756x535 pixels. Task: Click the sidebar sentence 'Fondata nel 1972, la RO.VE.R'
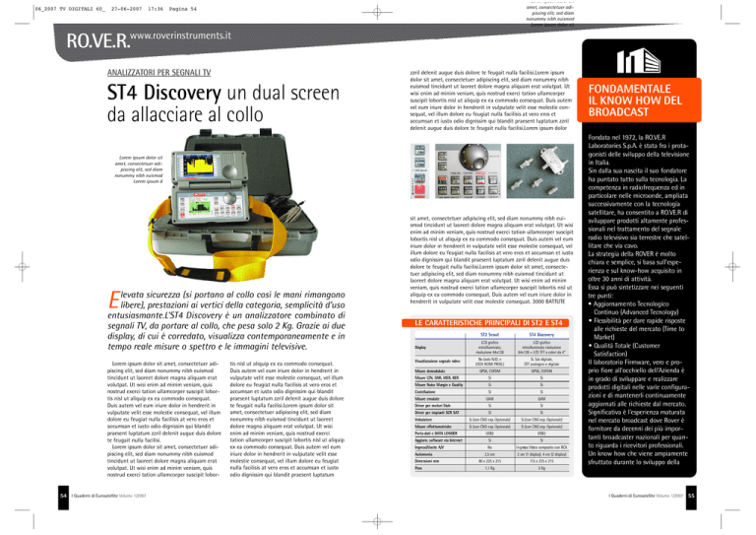pyautogui.click(x=627, y=138)
